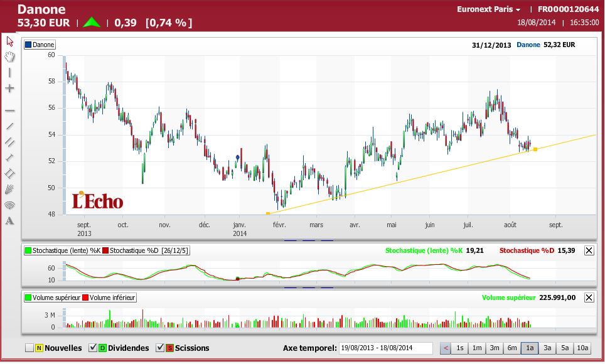Click the red back arrow button

pos(446,348)
